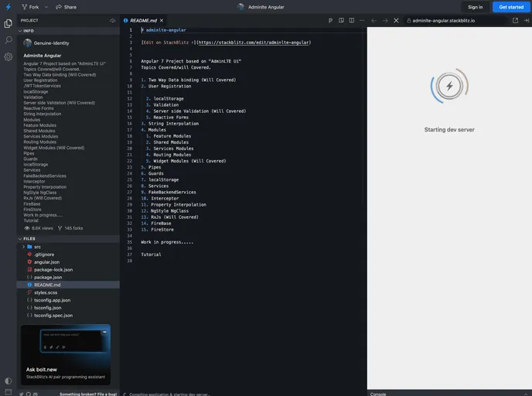
Task: Open the Search panel icon
Action: click(8, 39)
